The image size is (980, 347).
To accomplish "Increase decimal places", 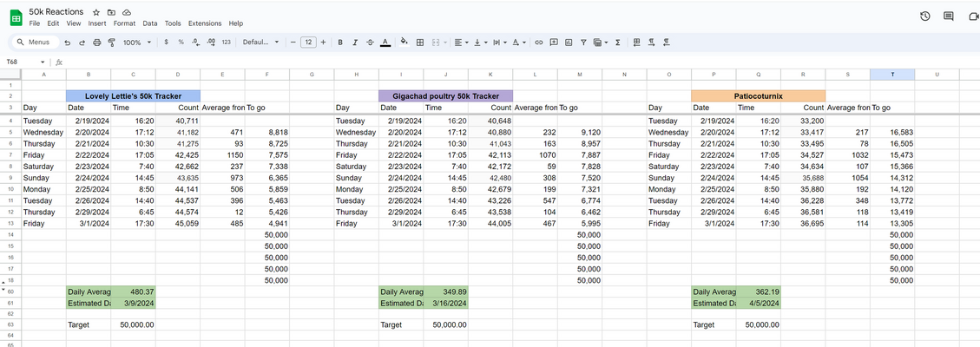I will click(211, 43).
